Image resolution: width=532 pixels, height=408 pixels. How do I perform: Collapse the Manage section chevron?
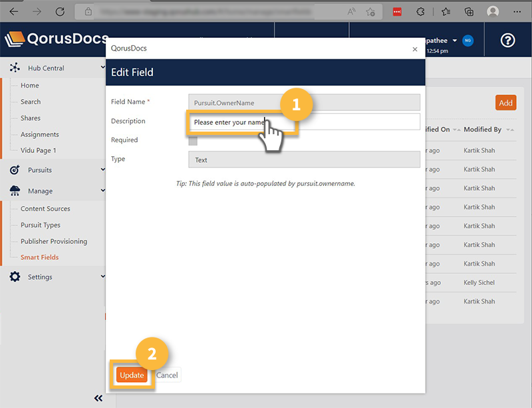tap(103, 190)
